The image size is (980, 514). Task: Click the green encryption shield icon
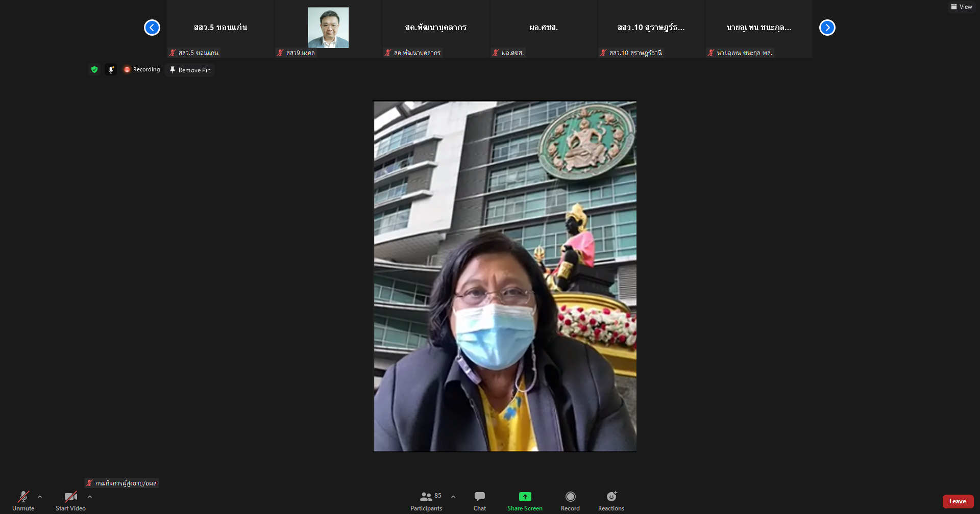[x=94, y=69]
